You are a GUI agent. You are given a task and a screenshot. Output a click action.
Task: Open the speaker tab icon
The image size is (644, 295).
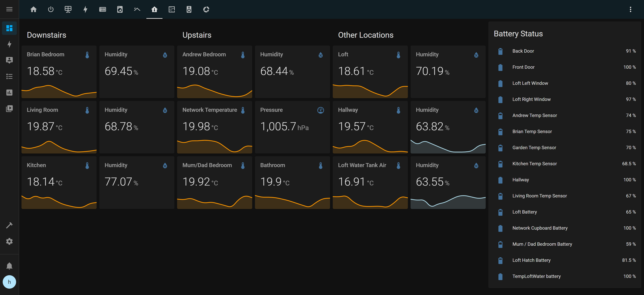pos(189,10)
